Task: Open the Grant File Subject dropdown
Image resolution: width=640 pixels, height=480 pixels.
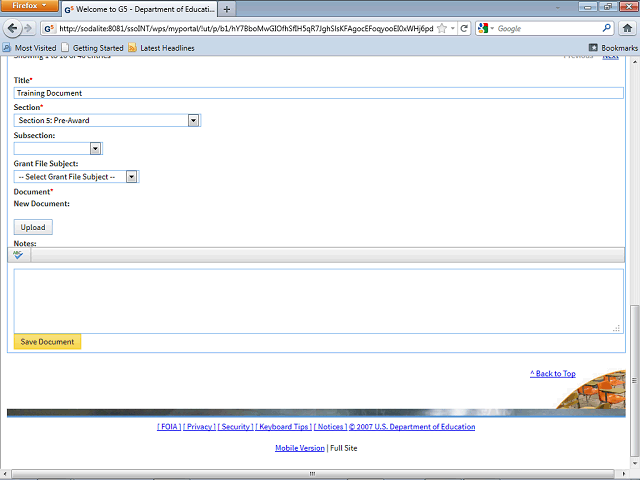Action: click(x=131, y=177)
